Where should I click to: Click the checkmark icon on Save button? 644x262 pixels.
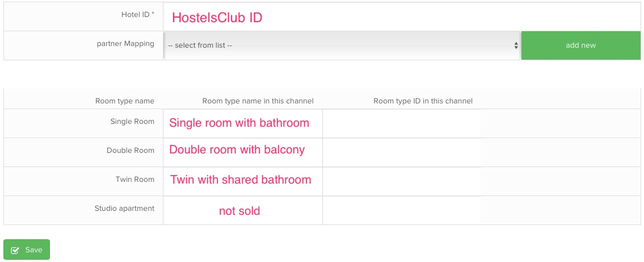coord(15,250)
